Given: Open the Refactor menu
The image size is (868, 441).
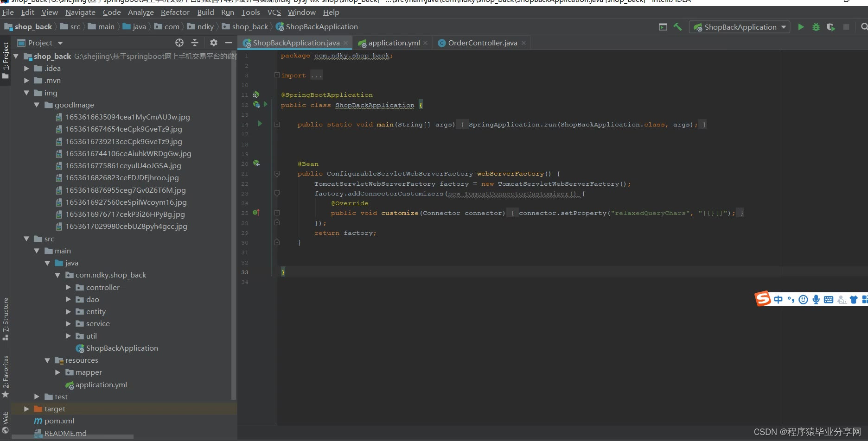Looking at the screenshot, I should click(x=175, y=12).
